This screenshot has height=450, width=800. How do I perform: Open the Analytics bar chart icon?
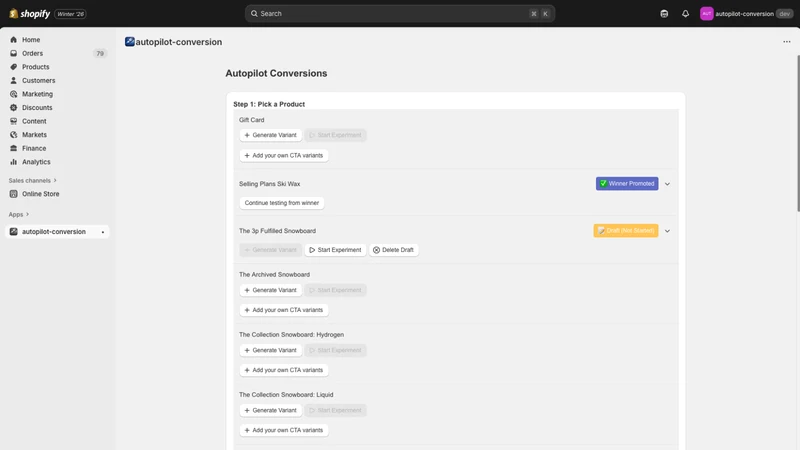click(14, 162)
